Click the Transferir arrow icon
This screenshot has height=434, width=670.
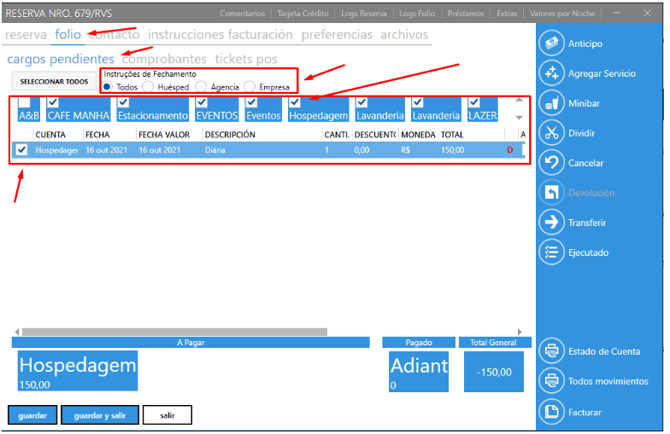(x=551, y=222)
